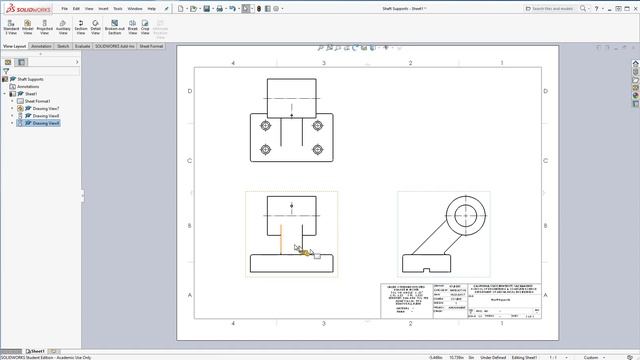This screenshot has height=360, width=640.
Task: Insert a Model View
Action: click(28, 27)
